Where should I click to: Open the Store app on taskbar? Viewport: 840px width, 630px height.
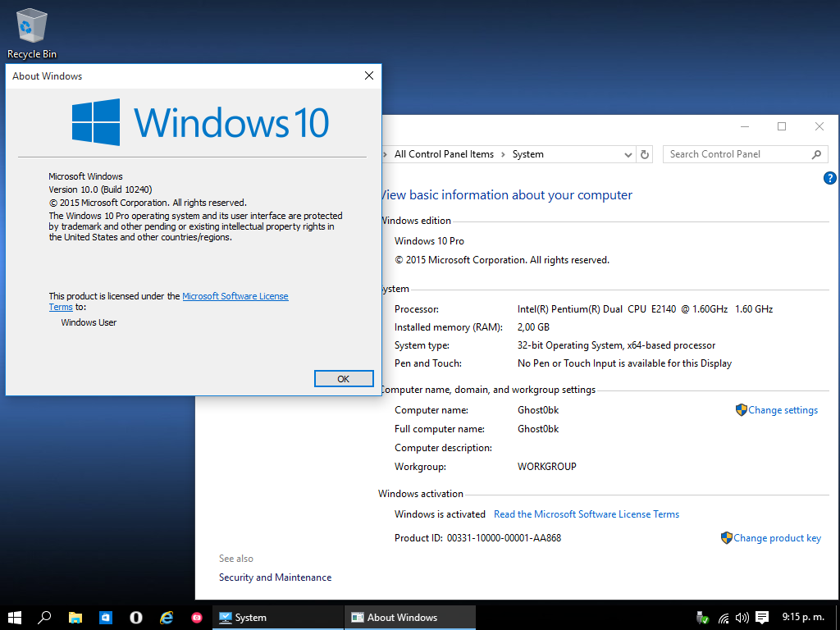(106, 618)
